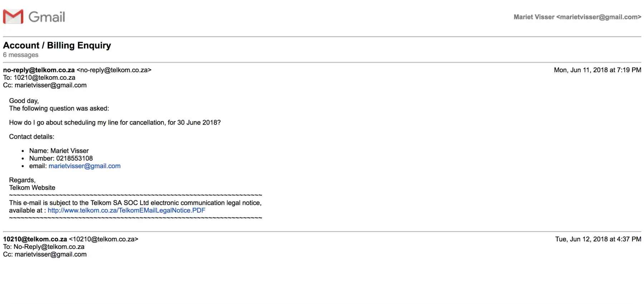Click the Telkom Website signature line
This screenshot has width=644, height=304.
(x=32, y=187)
